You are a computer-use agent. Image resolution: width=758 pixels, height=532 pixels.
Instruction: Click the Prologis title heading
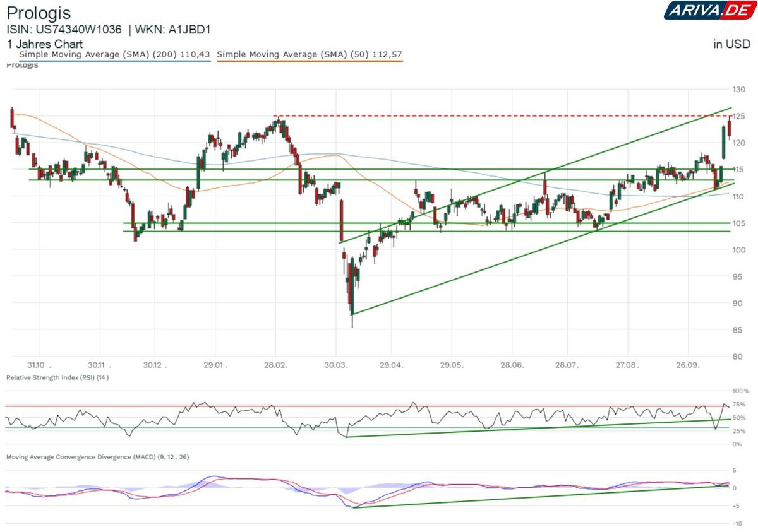click(x=39, y=13)
